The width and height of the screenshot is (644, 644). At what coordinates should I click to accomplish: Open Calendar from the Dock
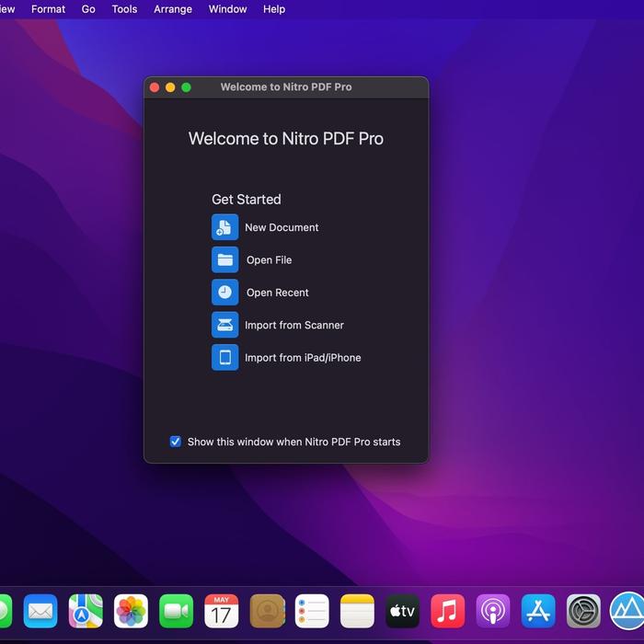tap(222, 611)
